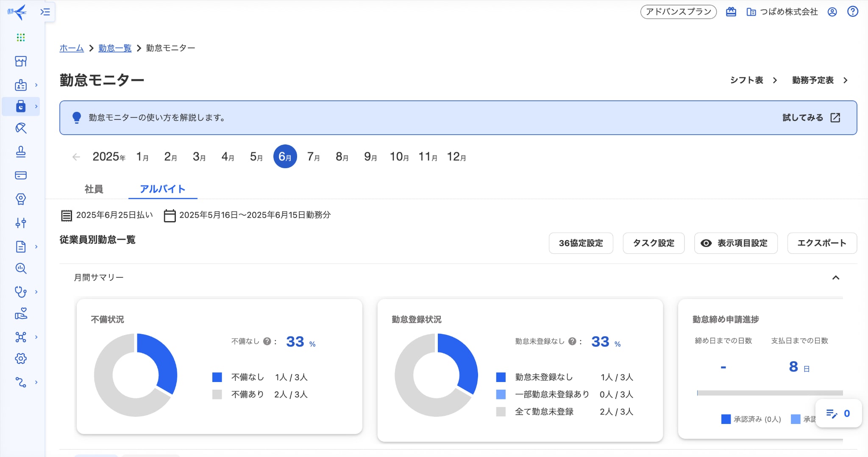Open the help icon in the top-right corner
Screen dimensions: 868x457
tap(852, 12)
